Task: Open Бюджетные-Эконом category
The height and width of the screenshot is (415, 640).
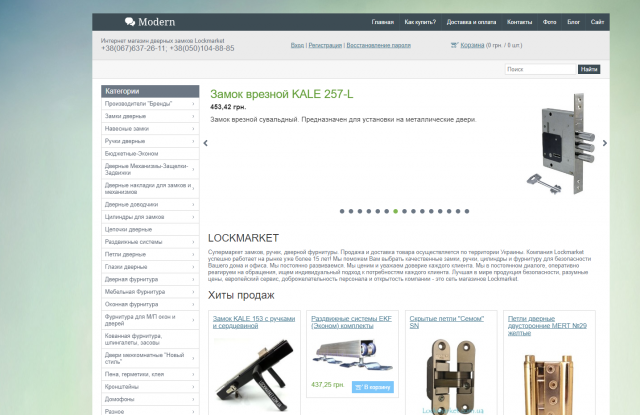Action: tap(150, 153)
